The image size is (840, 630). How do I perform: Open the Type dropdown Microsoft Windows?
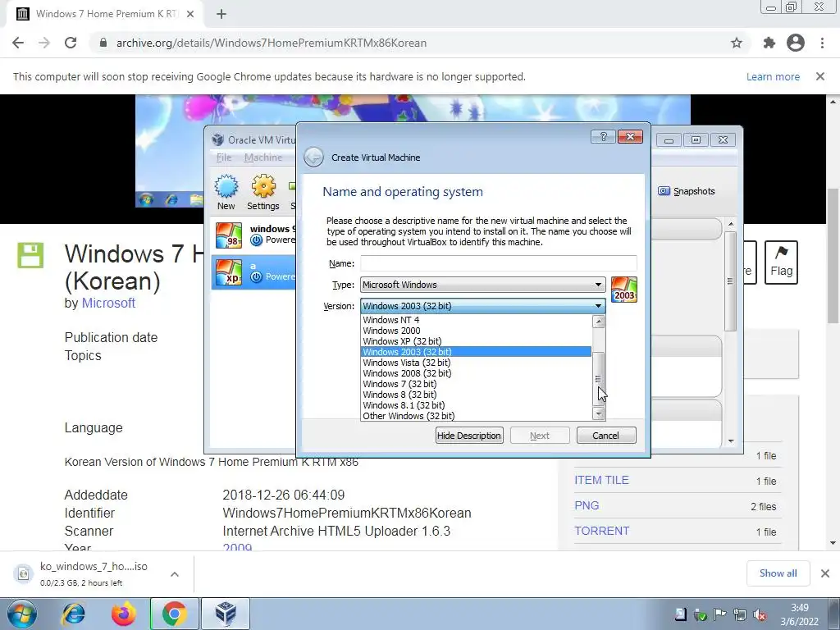(482, 285)
